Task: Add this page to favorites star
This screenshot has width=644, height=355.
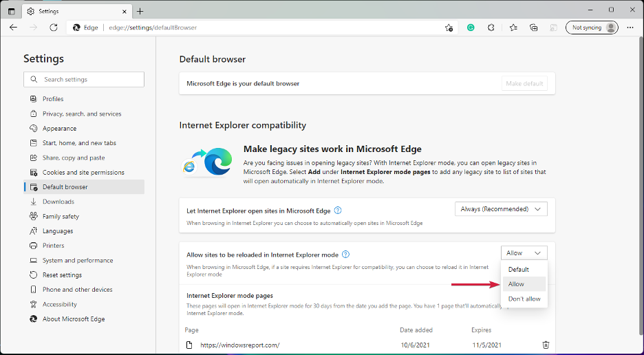Action: pos(449,28)
